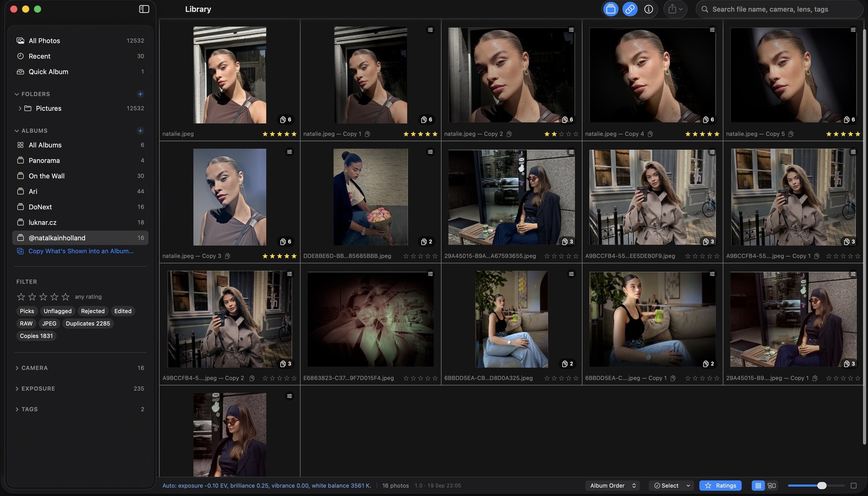Screen dimensions: 868x496
Task: Click adjustments icon on last row thumbnail
Action: (289, 396)
